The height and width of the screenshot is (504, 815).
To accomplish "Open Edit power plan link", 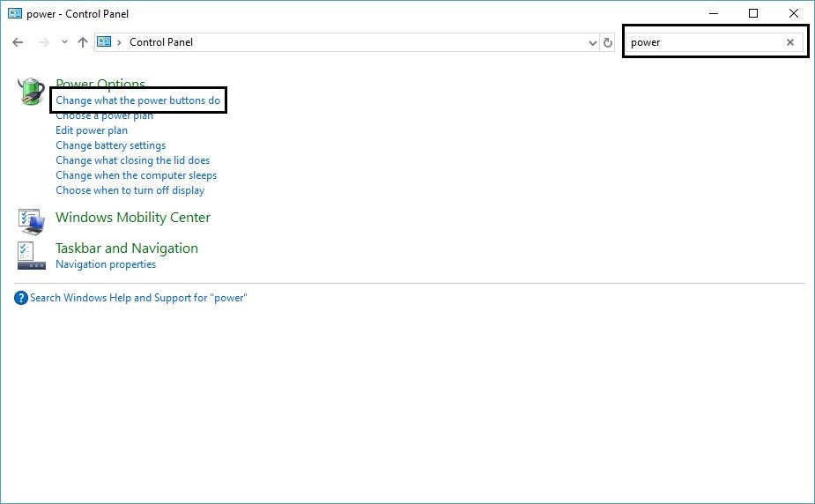I will point(92,130).
